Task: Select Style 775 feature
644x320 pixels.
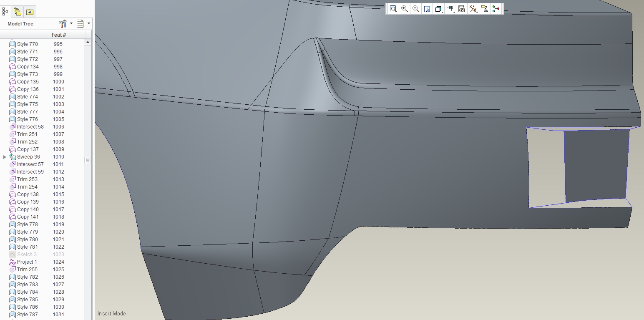Action: (27, 104)
